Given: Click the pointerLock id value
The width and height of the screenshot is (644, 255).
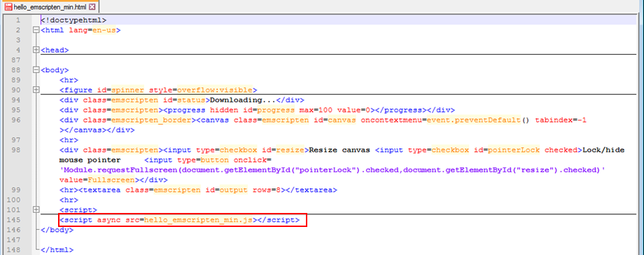Looking at the screenshot, I should click(x=514, y=150).
